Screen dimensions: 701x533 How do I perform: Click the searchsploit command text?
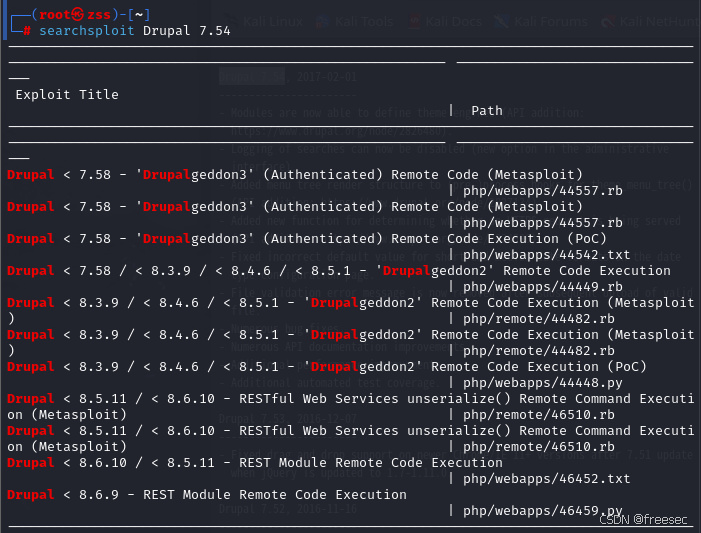[x=87, y=31]
